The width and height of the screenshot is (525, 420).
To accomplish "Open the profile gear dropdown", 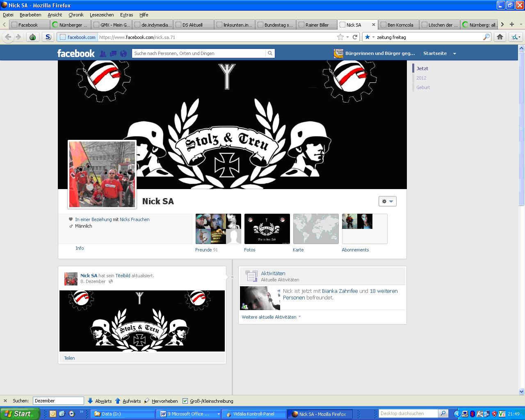I will pyautogui.click(x=387, y=201).
